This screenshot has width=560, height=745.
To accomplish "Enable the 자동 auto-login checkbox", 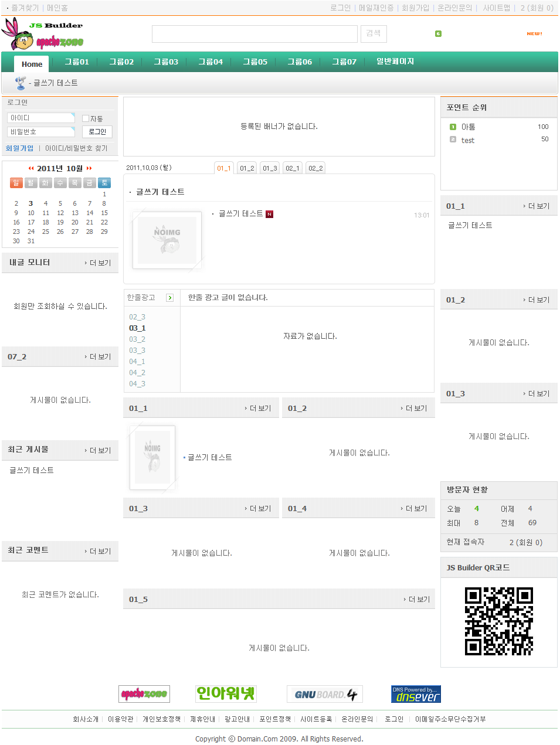I will (x=86, y=118).
